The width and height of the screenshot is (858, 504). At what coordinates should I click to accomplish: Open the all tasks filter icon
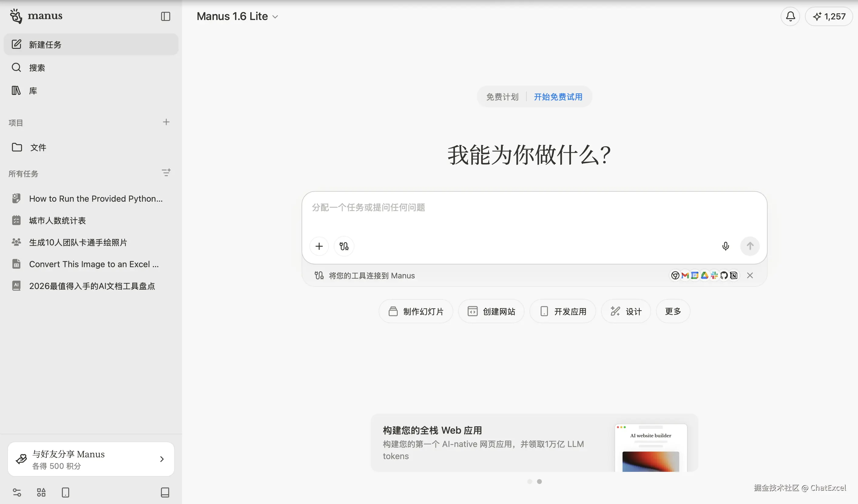tap(166, 173)
